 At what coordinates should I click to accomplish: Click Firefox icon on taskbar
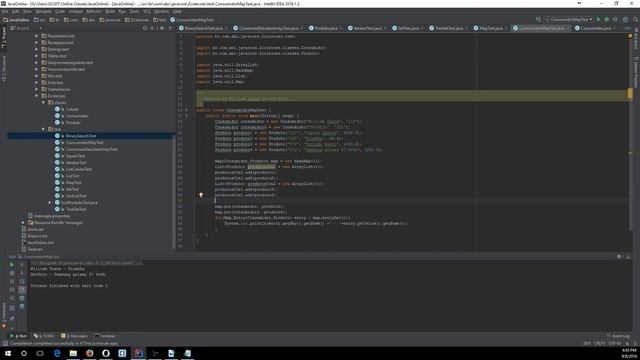(x=89, y=353)
